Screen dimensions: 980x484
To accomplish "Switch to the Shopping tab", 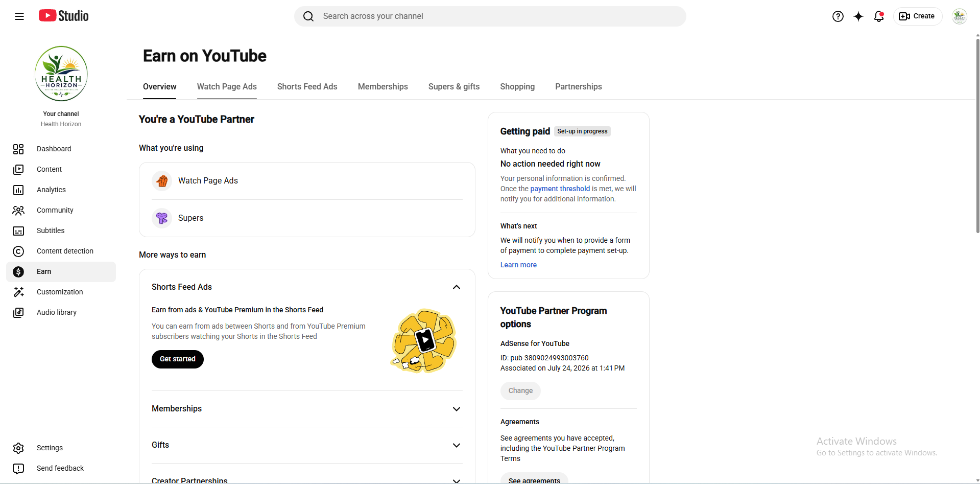I will [517, 87].
